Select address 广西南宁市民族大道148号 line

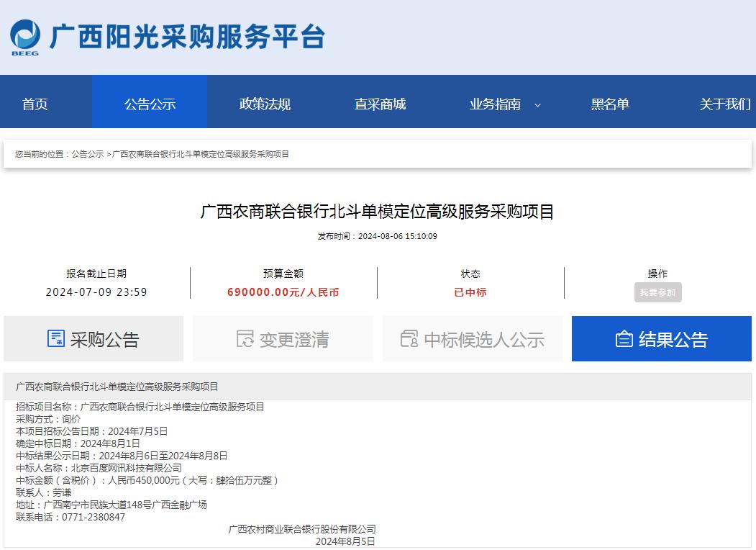[111, 505]
